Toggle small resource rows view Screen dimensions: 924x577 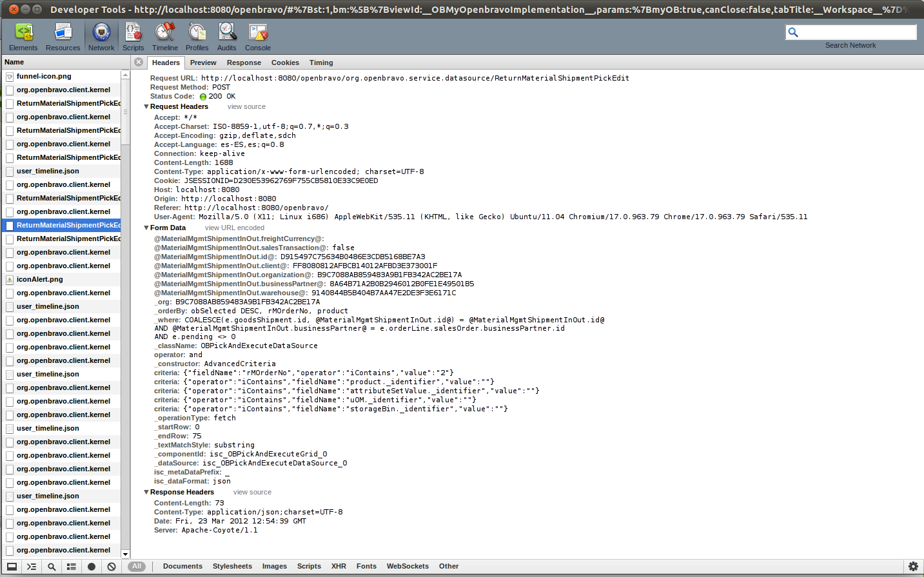(72, 567)
